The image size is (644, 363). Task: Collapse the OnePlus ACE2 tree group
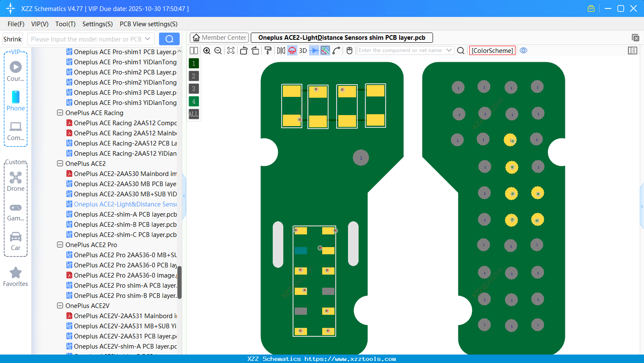(60, 163)
